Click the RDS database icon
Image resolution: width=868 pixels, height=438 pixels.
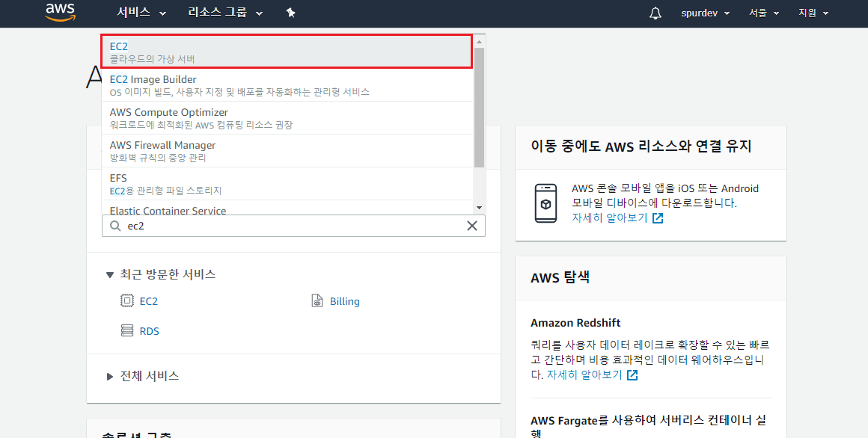tap(127, 330)
